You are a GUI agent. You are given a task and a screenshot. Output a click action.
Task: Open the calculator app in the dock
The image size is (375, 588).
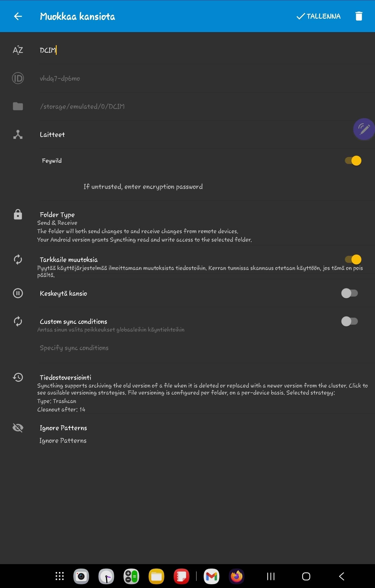pyautogui.click(x=131, y=576)
